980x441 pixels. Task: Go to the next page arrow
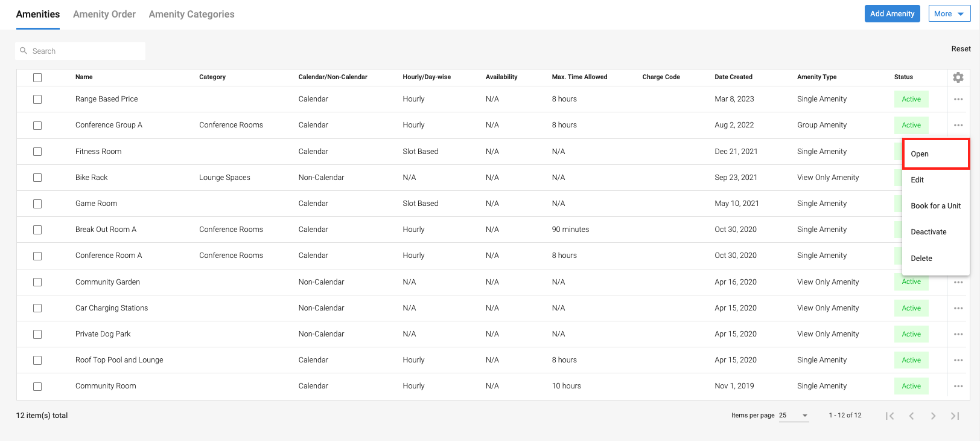tap(933, 416)
